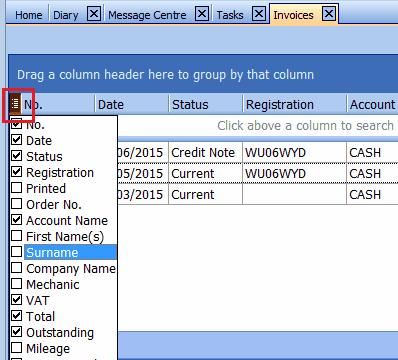The image size is (398, 360).
Task: Close the Invoices tab using its X icon
Action: click(x=329, y=14)
